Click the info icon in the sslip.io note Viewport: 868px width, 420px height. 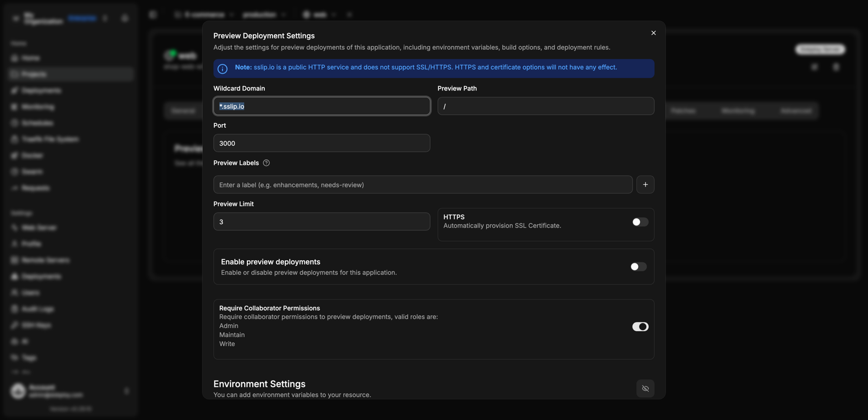[222, 69]
